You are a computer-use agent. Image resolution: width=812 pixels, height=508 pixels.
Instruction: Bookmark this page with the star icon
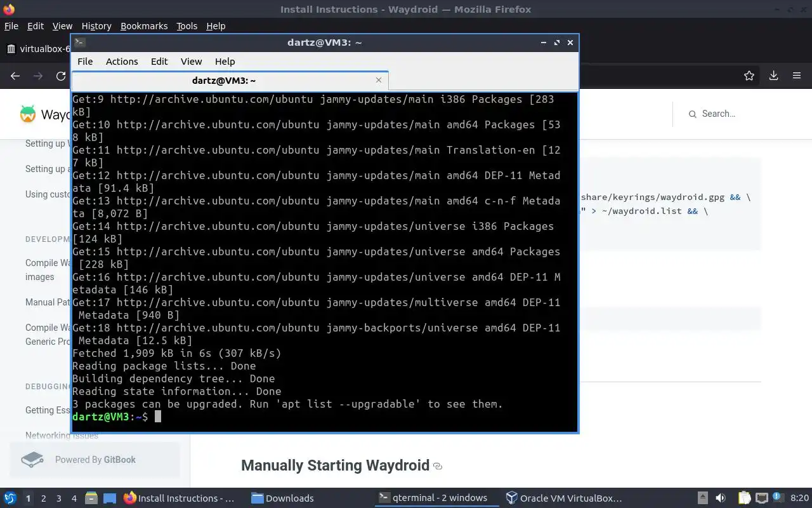click(749, 76)
